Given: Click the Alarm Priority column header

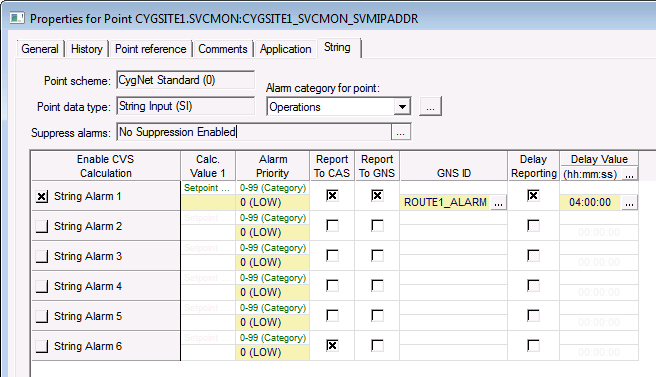Looking at the screenshot, I should click(x=273, y=166).
